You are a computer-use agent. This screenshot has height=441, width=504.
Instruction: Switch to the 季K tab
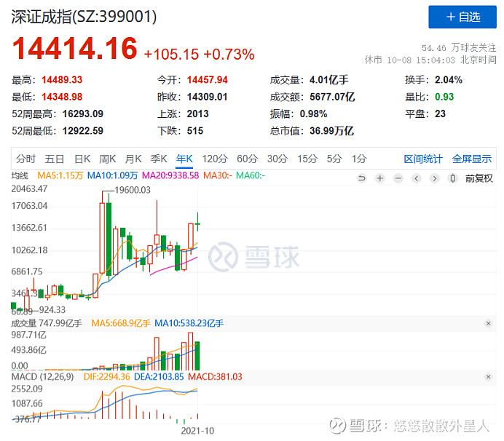tap(159, 159)
